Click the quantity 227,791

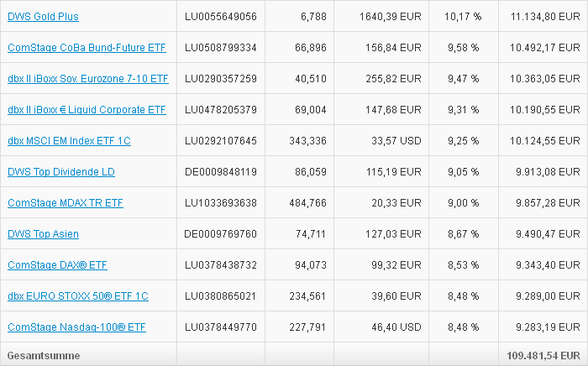307,327
